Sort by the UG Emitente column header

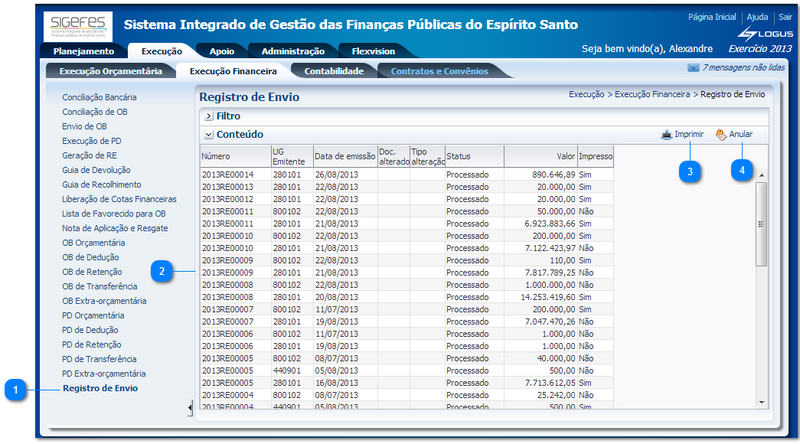click(292, 156)
